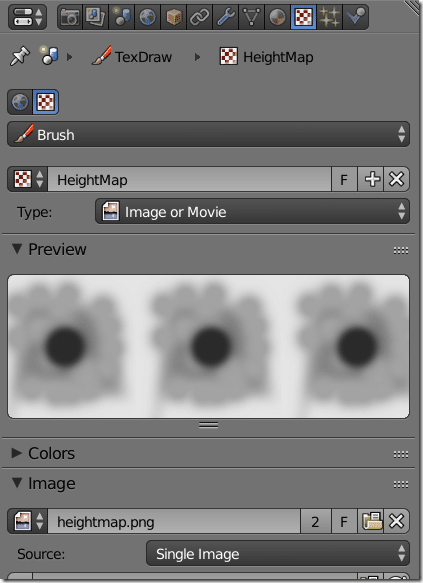Image resolution: width=423 pixels, height=583 pixels.
Task: Open the Modifiers wrench tab
Action: point(226,17)
